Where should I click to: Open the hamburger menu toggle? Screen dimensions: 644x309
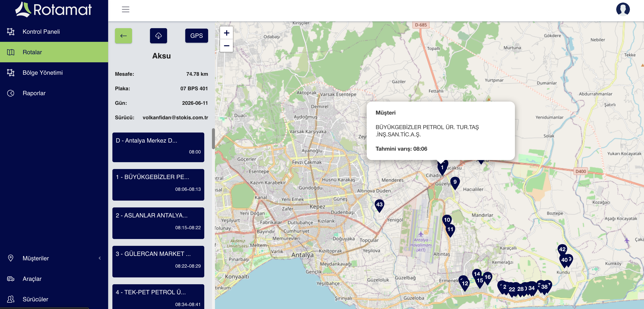point(125,9)
